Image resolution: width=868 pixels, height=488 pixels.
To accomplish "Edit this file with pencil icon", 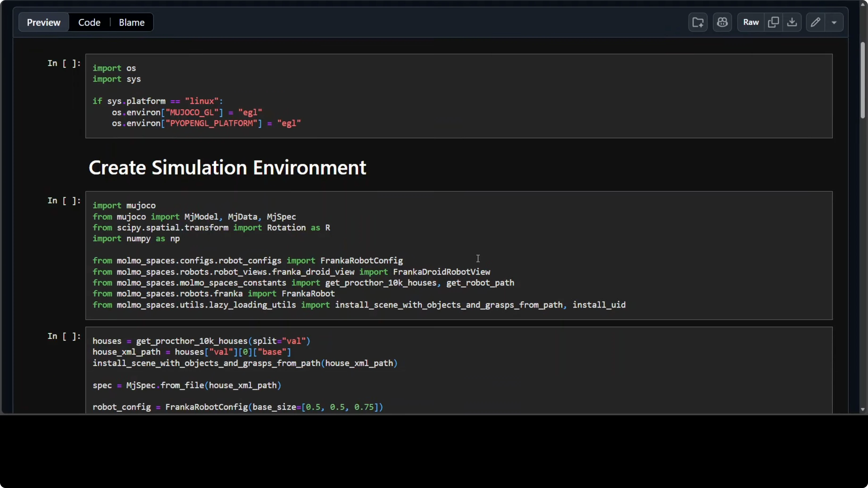I will 815,22.
